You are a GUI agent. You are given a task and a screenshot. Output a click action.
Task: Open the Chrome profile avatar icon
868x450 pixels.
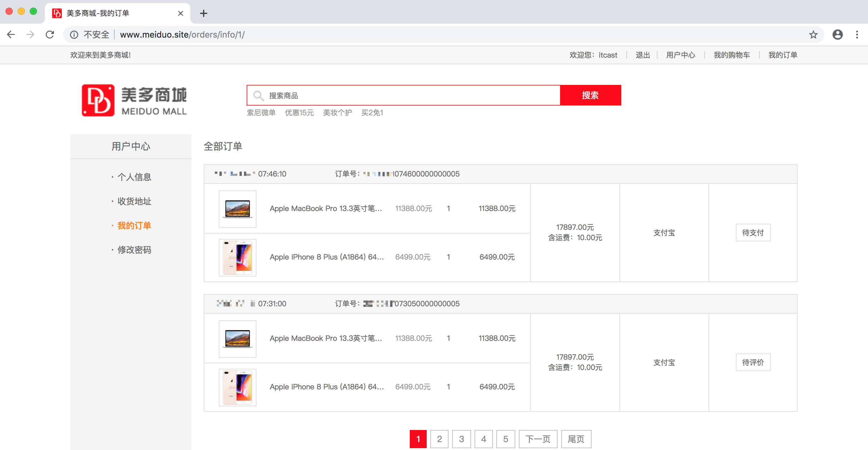pos(837,34)
